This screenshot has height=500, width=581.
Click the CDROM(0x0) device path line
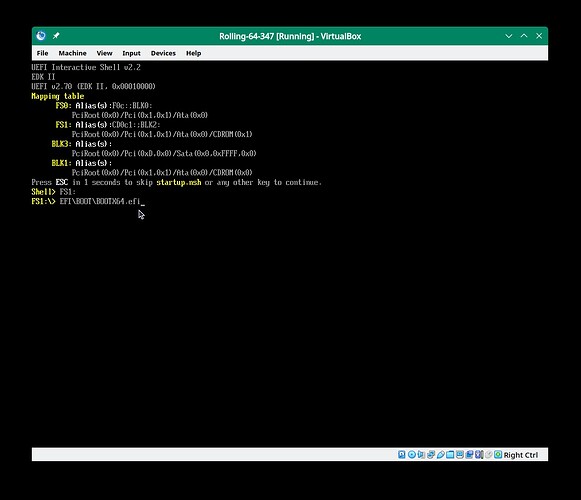click(162, 173)
